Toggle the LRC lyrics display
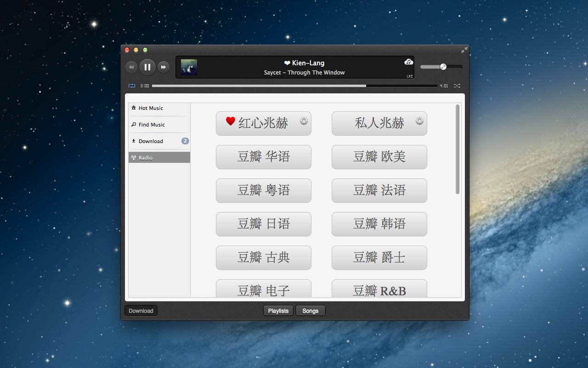This screenshot has height=368, width=588. click(x=409, y=76)
